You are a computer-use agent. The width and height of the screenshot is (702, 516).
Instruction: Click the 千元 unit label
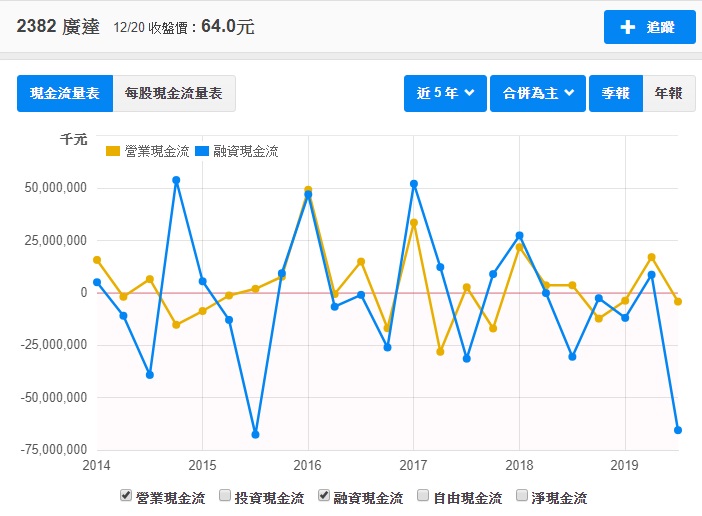74,139
